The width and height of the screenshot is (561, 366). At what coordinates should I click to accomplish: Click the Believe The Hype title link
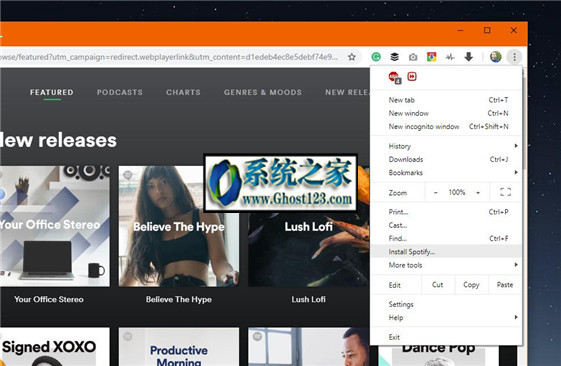pos(179,299)
